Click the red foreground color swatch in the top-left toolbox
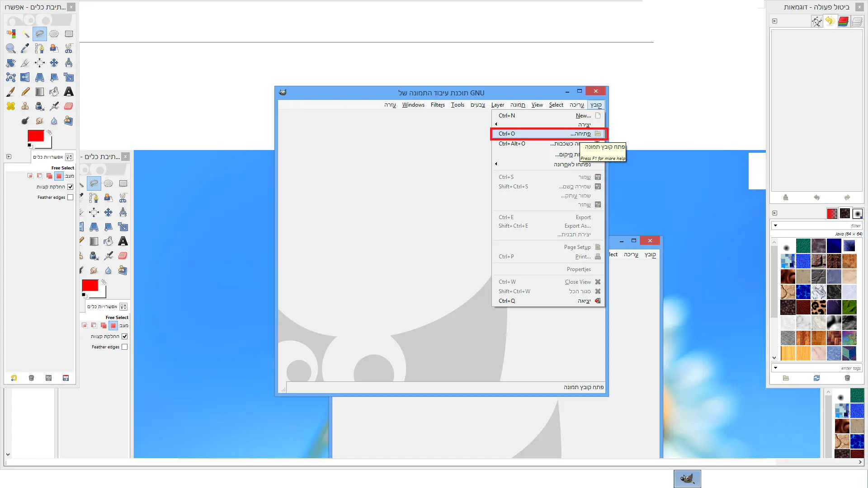The image size is (868, 488). click(36, 136)
